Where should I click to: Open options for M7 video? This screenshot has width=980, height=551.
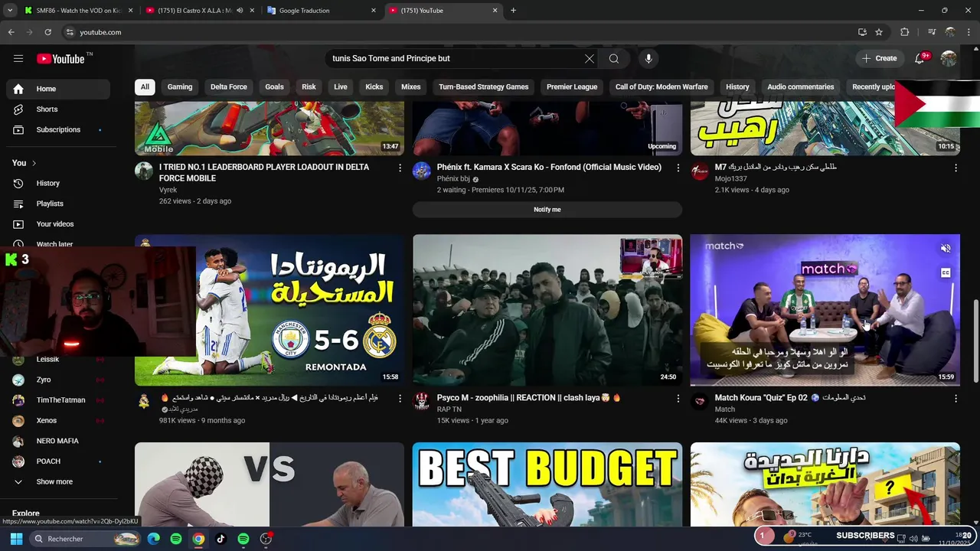point(955,168)
